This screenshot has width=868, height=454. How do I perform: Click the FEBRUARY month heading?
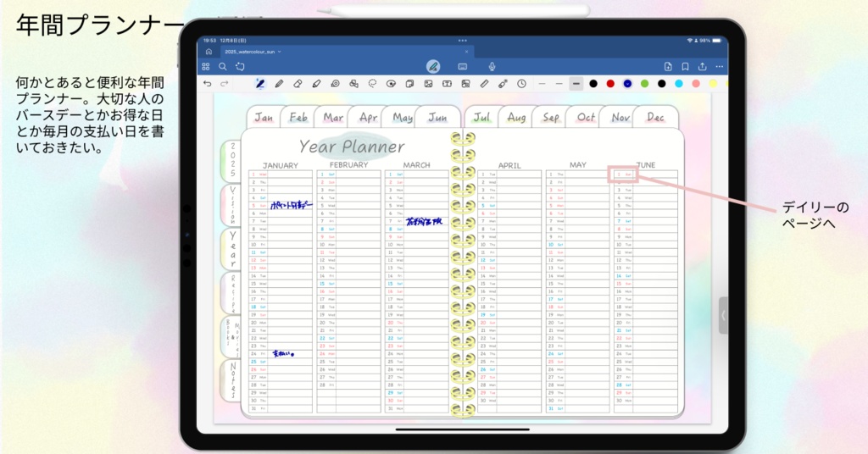[x=348, y=165]
